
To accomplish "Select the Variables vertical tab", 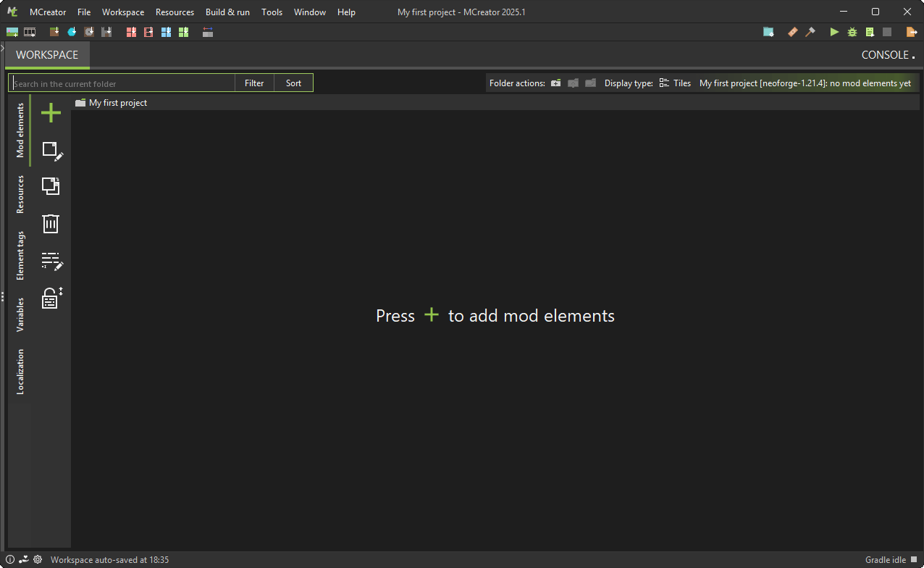I will pyautogui.click(x=20, y=314).
